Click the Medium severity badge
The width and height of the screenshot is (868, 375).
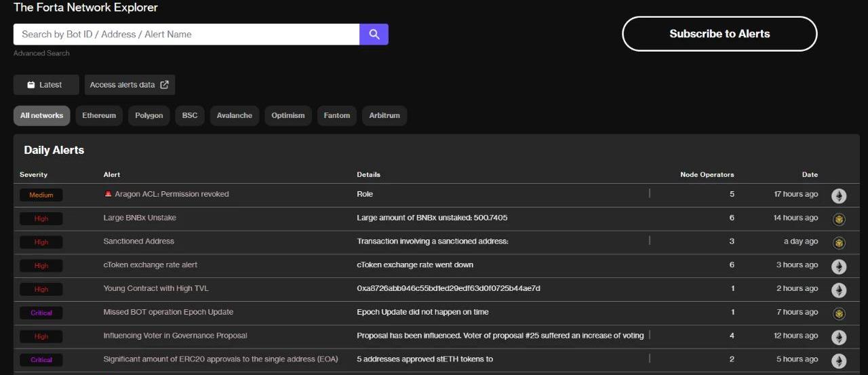41,195
